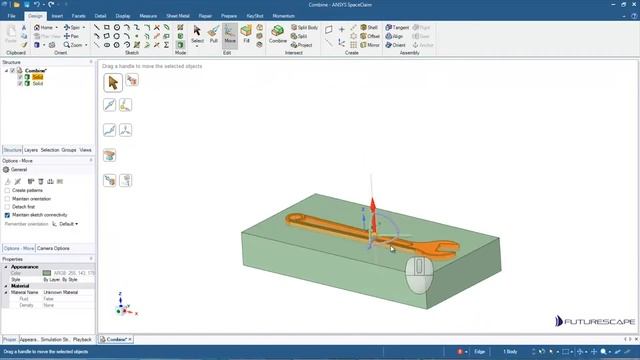Click the Pan view tool
Screen dimensions: 640x360
tap(71, 36)
